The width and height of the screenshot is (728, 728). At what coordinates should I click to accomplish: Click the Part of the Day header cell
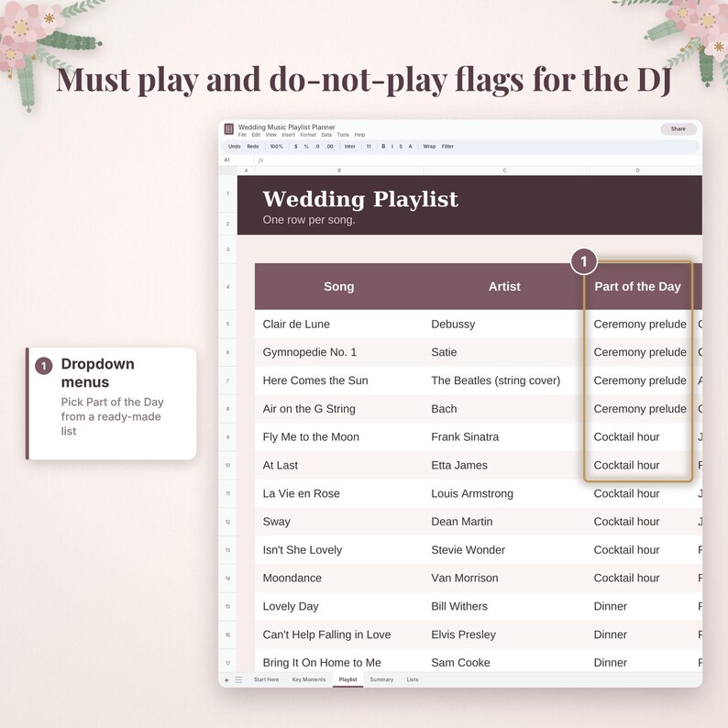coord(638,286)
